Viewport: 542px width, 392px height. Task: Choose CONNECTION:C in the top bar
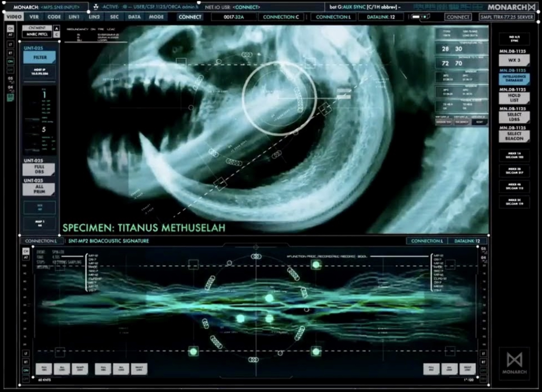281,17
